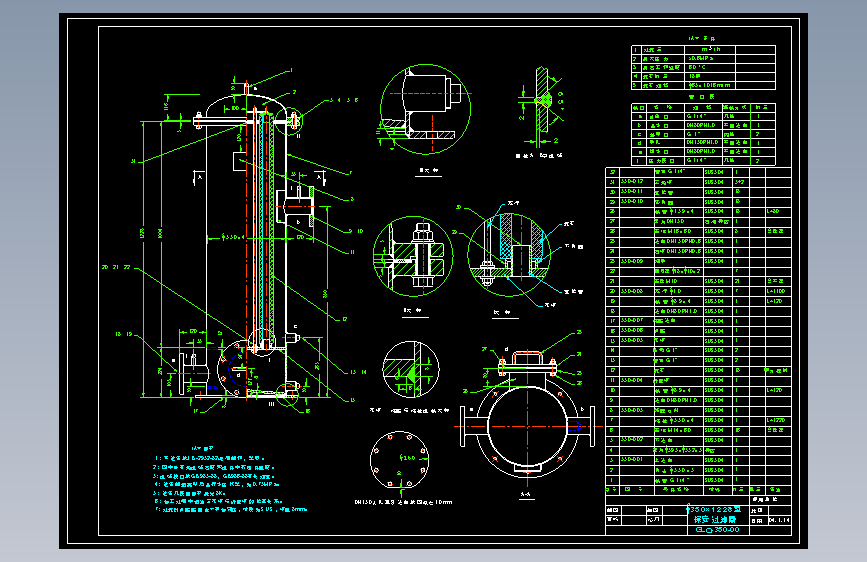
Task: Click part number '350-001' in parts list
Action: [x=632, y=460]
